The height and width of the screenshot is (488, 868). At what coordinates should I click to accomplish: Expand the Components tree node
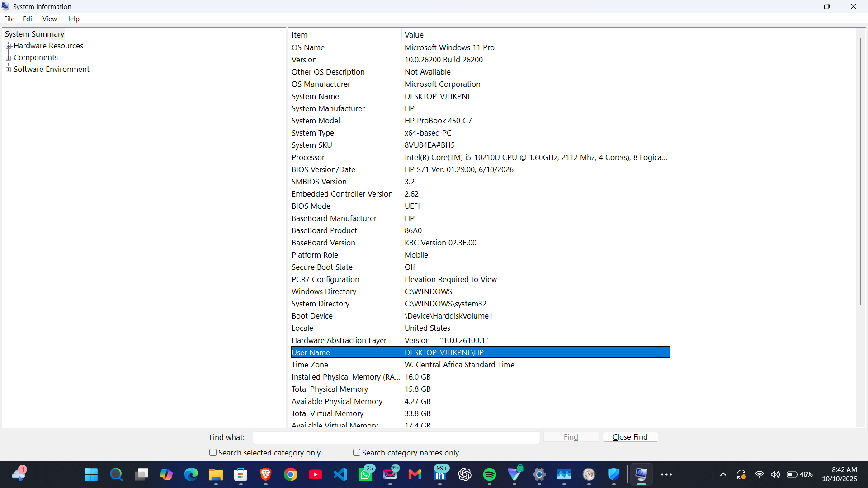click(x=8, y=58)
